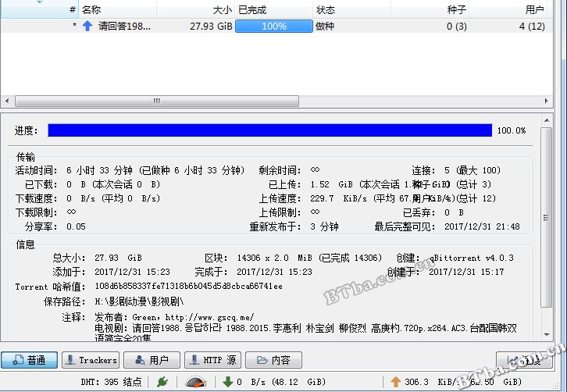Click the upload speed value 229.7 KiB/s

click(x=338, y=198)
